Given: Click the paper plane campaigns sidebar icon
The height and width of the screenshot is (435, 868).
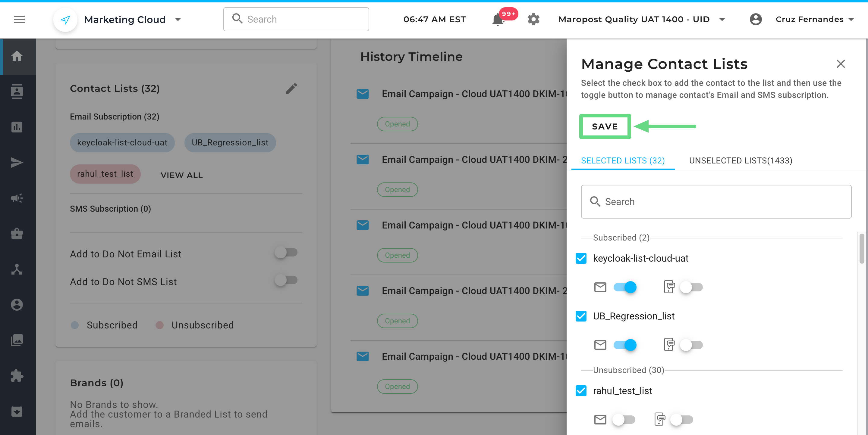Looking at the screenshot, I should click(x=17, y=163).
